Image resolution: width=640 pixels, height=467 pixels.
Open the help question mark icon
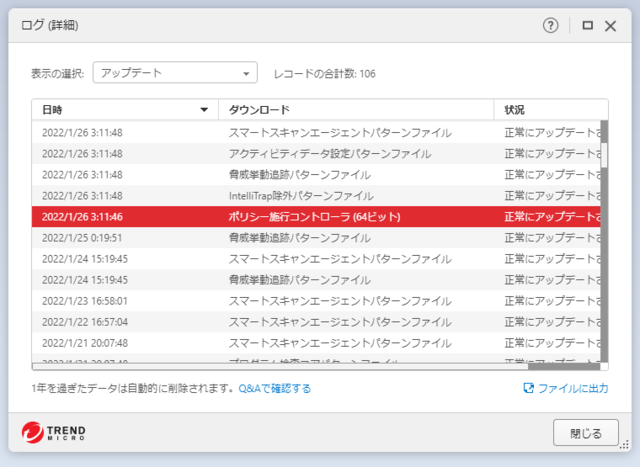coord(550,26)
